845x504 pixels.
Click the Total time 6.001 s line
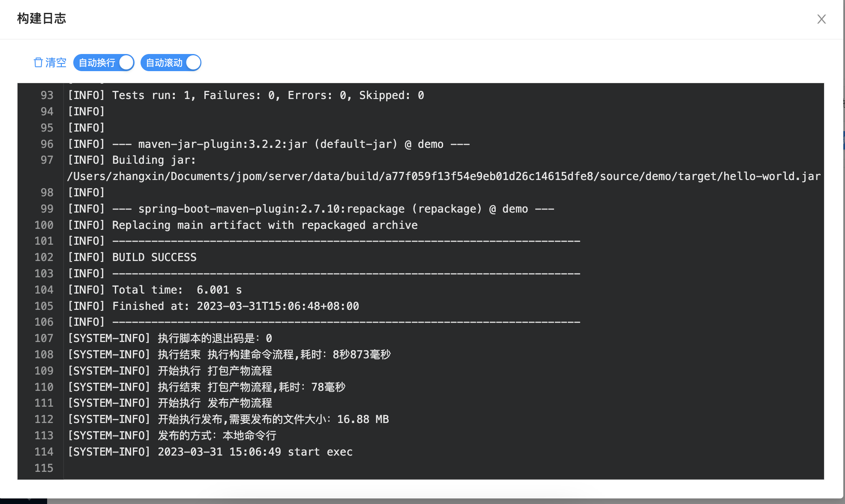point(177,290)
